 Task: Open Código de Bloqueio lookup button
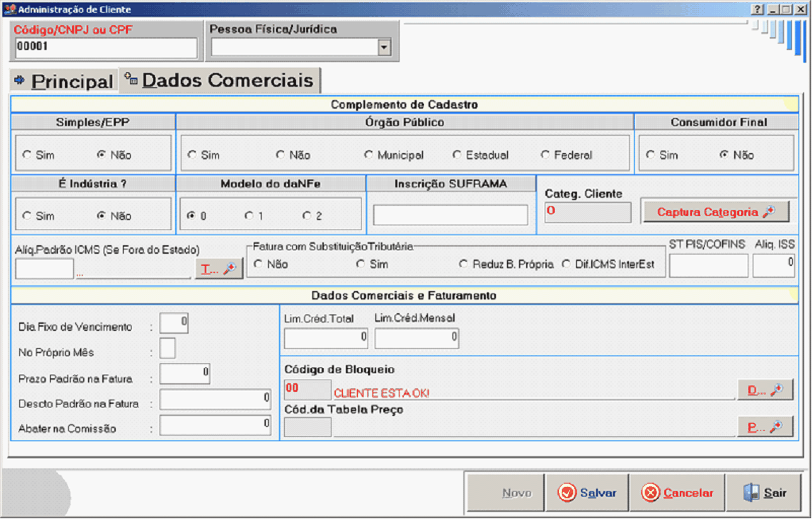(766, 390)
